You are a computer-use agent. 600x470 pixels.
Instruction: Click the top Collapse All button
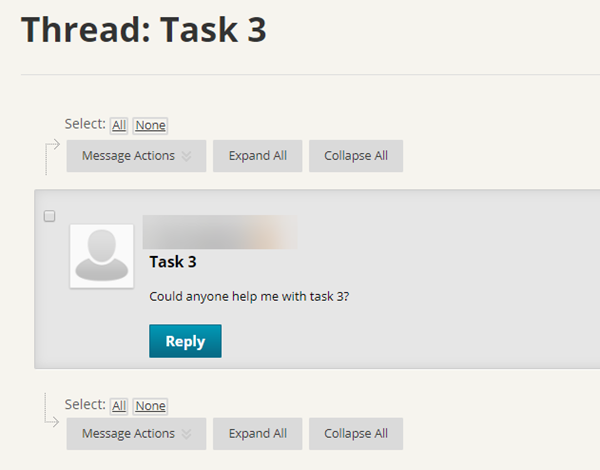(356, 156)
